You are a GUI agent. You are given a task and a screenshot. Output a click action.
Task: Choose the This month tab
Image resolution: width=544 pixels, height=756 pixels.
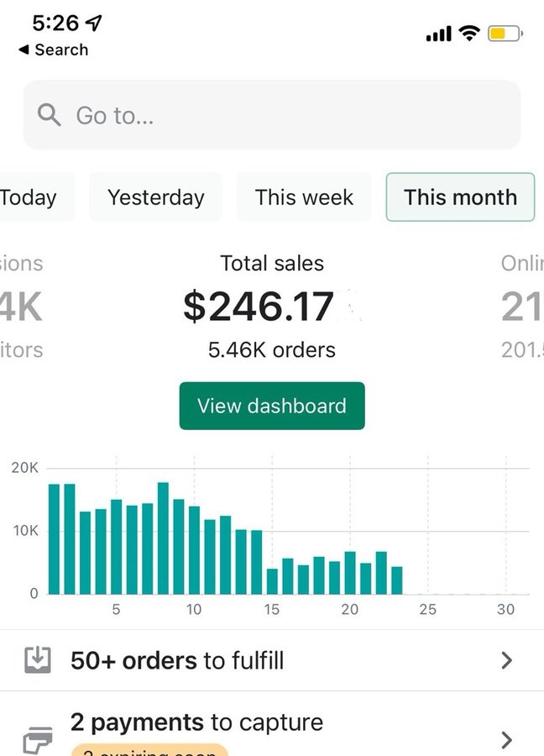pos(460,197)
